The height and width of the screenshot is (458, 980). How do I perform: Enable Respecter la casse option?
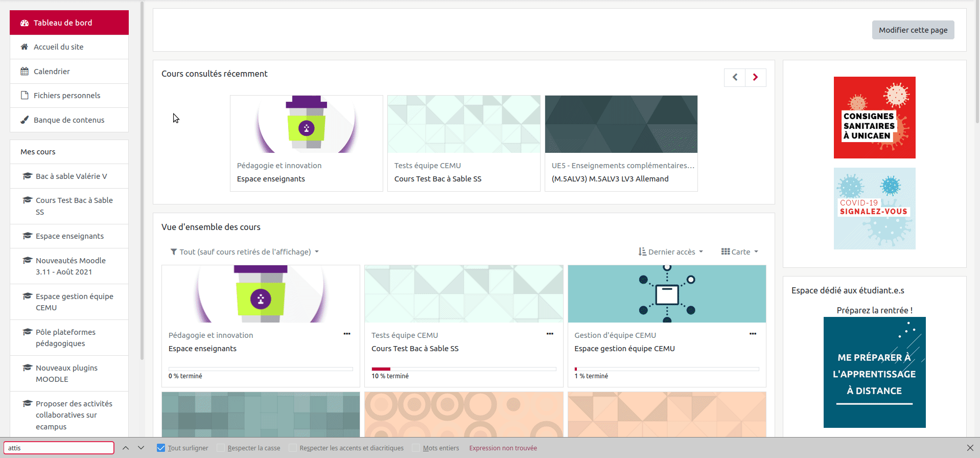(x=221, y=448)
